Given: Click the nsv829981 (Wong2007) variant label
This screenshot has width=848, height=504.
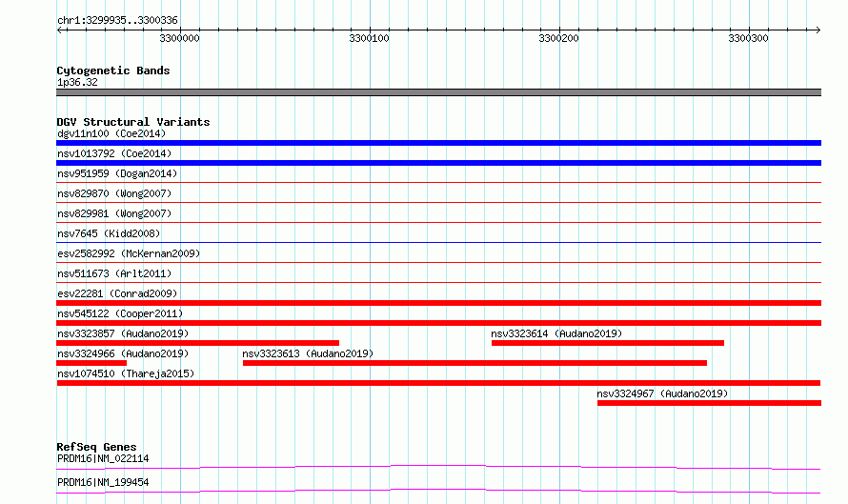Looking at the screenshot, I should click(114, 213).
